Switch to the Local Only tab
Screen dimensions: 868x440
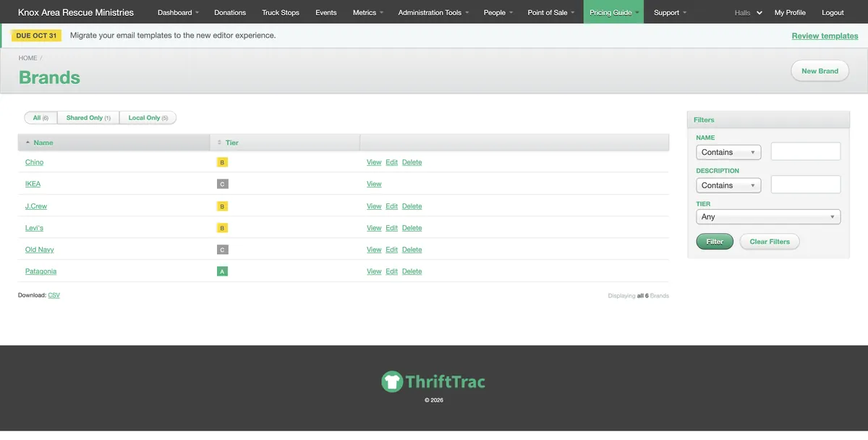(x=148, y=118)
